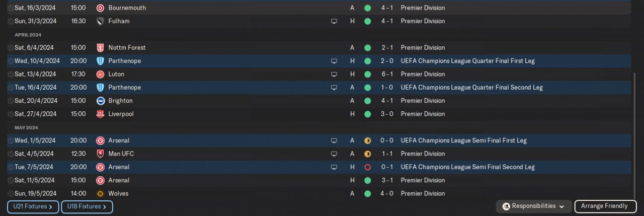The height and width of the screenshot is (216, 644).
Task: Open UEFA Champions League Semi Final First Leg link
Action: (463, 140)
